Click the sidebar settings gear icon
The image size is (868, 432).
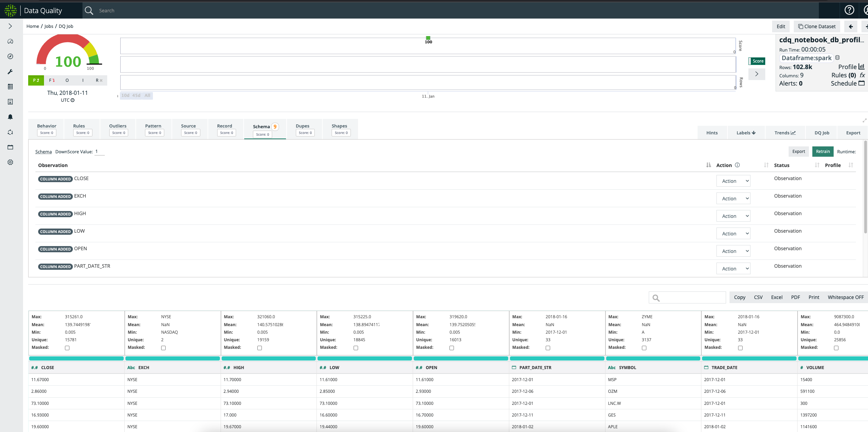pos(10,162)
